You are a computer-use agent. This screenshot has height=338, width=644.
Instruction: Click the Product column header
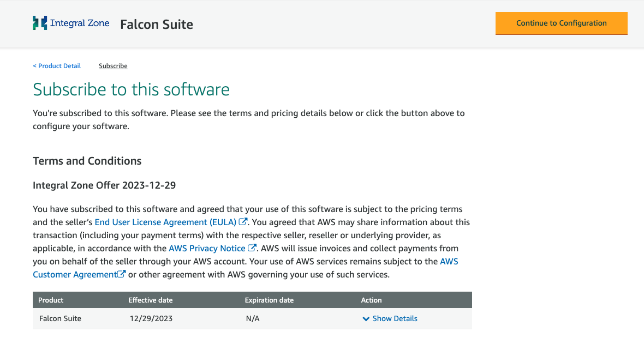click(x=51, y=300)
